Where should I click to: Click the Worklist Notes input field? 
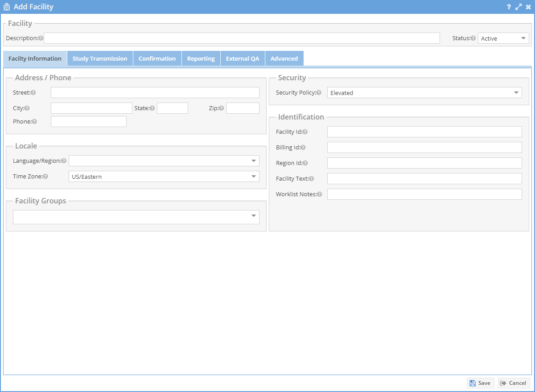point(424,194)
